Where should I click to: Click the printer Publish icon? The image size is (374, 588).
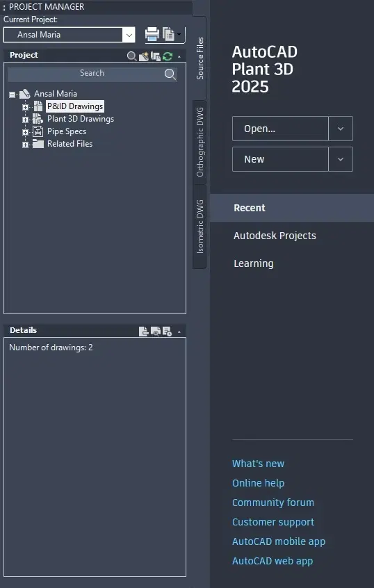(x=152, y=35)
